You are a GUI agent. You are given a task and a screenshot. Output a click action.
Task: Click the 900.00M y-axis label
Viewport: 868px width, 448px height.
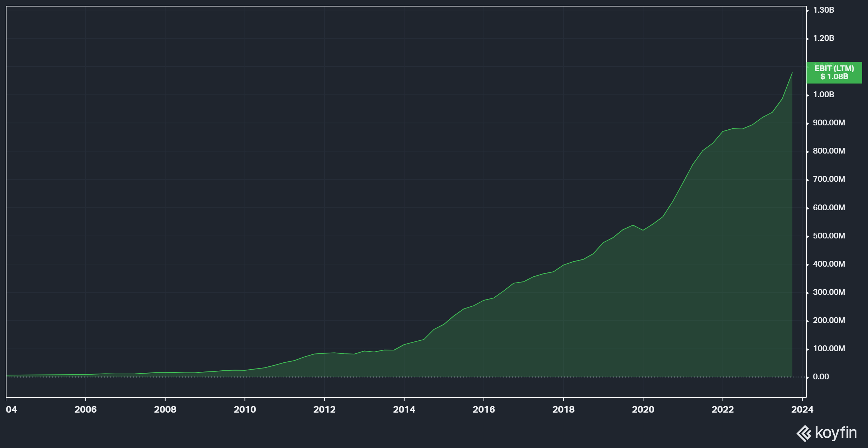(829, 123)
